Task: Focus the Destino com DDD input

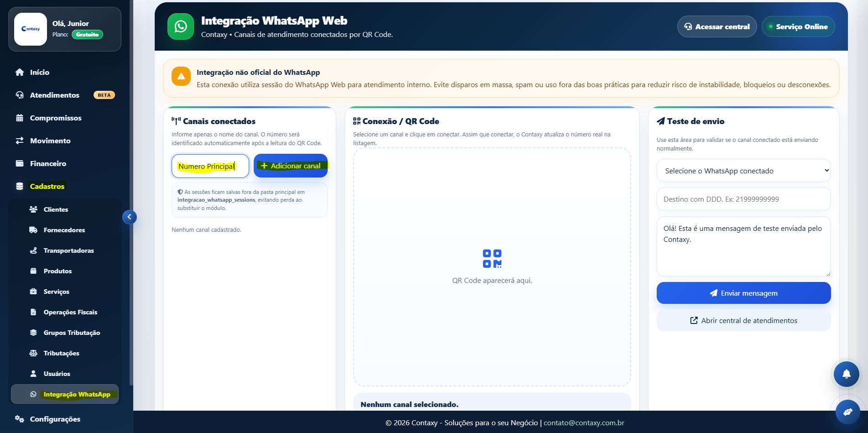Action: (743, 199)
